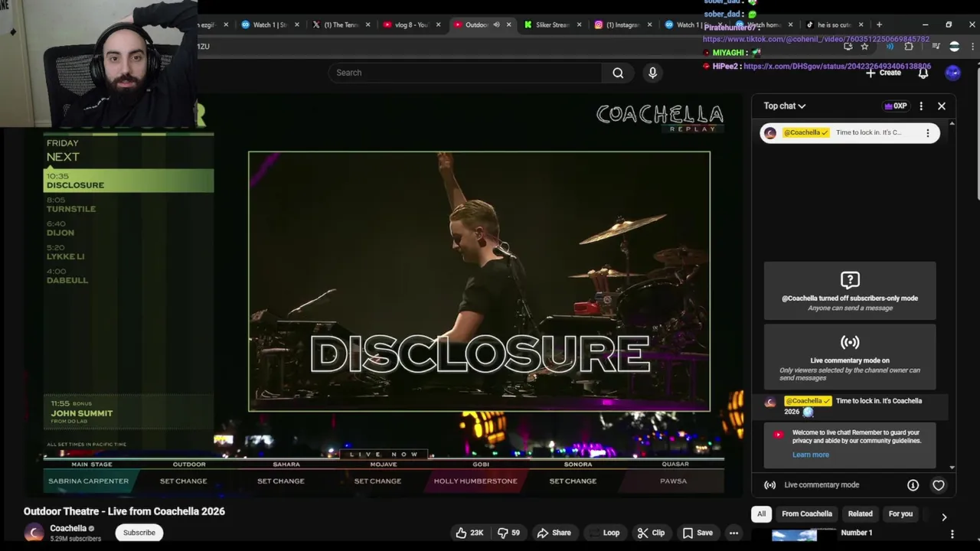Image resolution: width=980 pixels, height=551 pixels.
Task: Click the pinned Coachella chat message banner
Action: tap(850, 133)
